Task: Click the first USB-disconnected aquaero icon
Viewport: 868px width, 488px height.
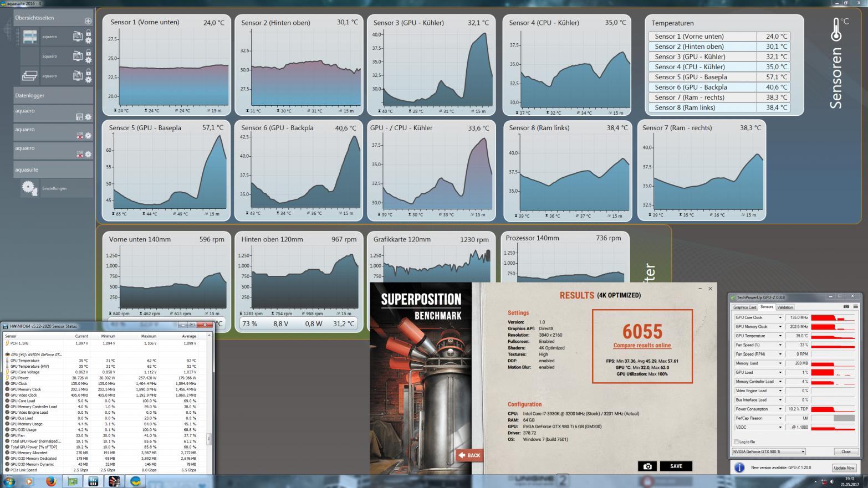Action: (x=80, y=135)
